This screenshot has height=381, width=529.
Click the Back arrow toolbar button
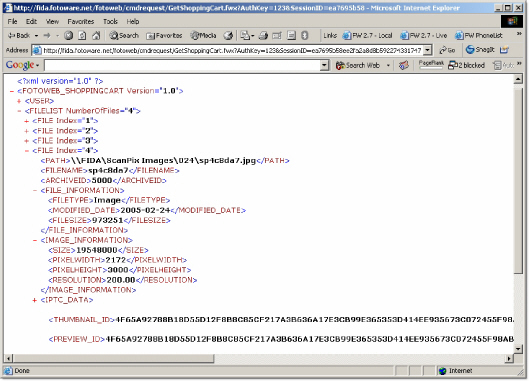[19, 35]
